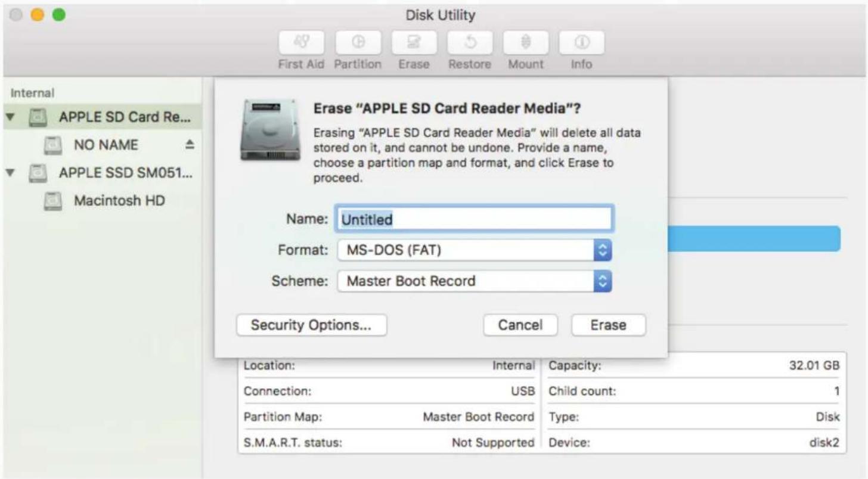Click the S.M.A.R.T. status Not Supported value
This screenshot has height=479, width=868.
[493, 443]
